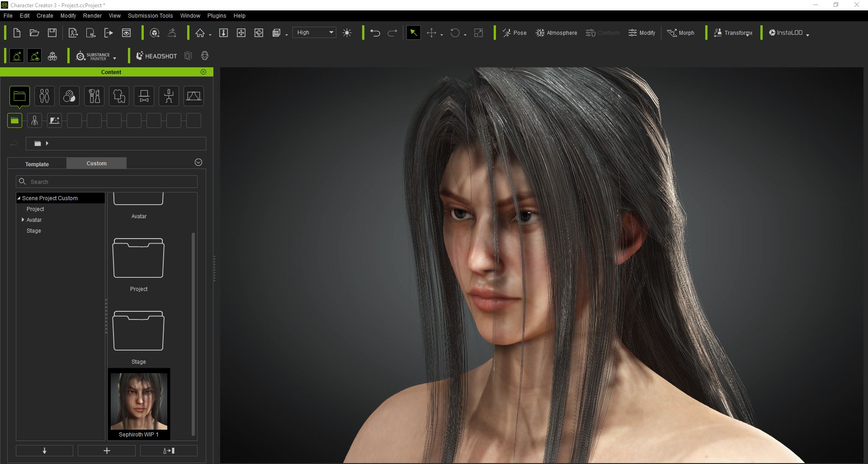Select the Stage curtain content category
This screenshot has width=868, height=464.
tap(193, 96)
